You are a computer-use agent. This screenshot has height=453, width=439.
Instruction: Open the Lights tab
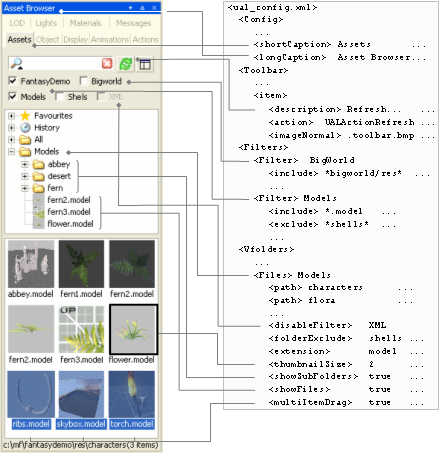[x=46, y=23]
